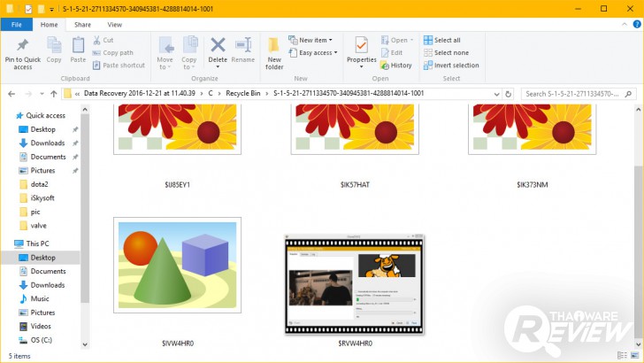644x363 pixels.
Task: Create a New folder from ribbon
Action: click(274, 53)
